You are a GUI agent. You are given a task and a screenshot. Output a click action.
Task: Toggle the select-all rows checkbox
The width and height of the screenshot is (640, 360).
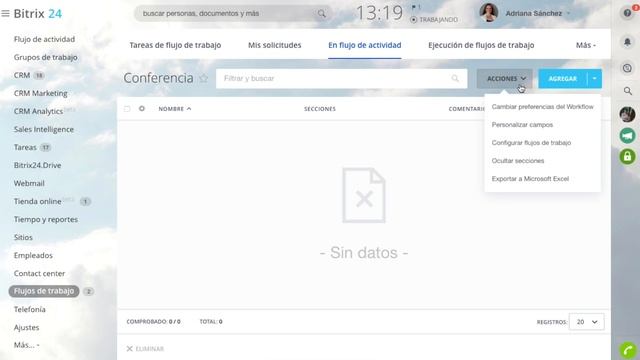pyautogui.click(x=127, y=109)
